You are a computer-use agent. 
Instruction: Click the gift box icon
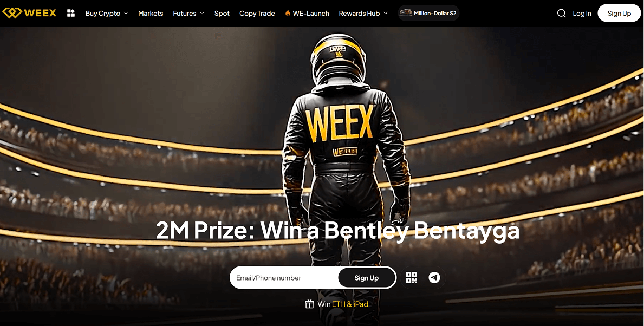(x=310, y=304)
